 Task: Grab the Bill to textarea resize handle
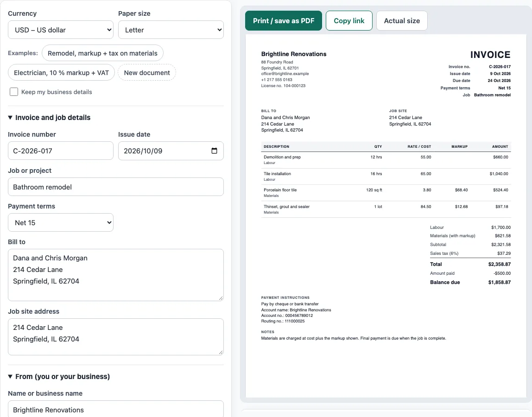(x=221, y=298)
